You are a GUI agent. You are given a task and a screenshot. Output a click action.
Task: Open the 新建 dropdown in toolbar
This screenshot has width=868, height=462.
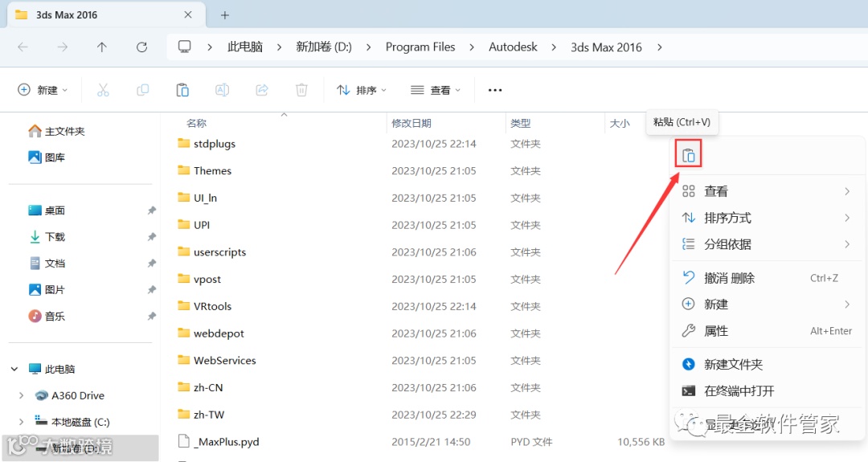[x=43, y=90]
